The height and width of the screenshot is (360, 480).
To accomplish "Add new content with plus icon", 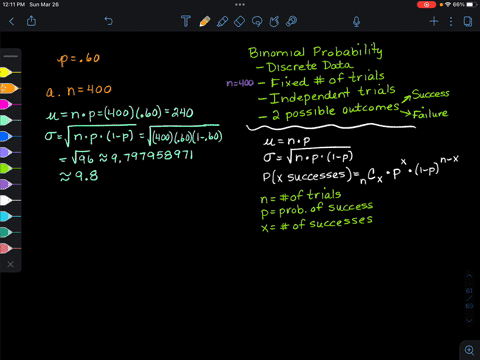I will (434, 21).
